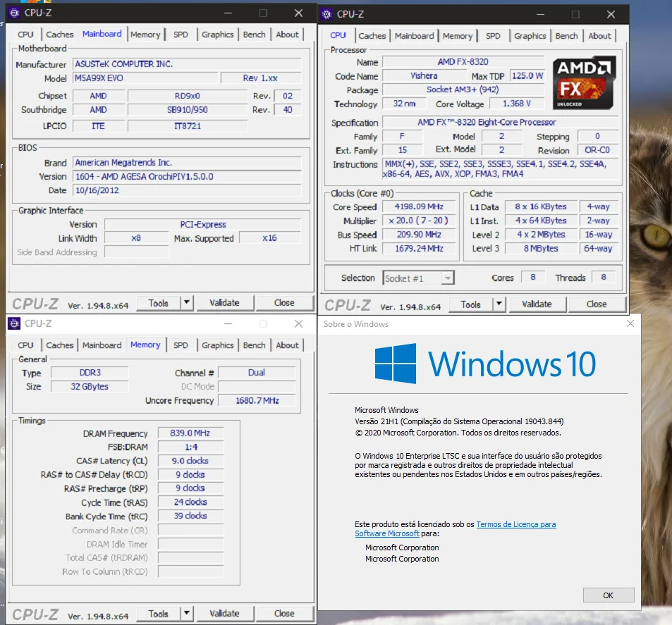Viewport: 672px width, 625px height.
Task: Click Close button in Mainboard window
Action: [x=284, y=302]
